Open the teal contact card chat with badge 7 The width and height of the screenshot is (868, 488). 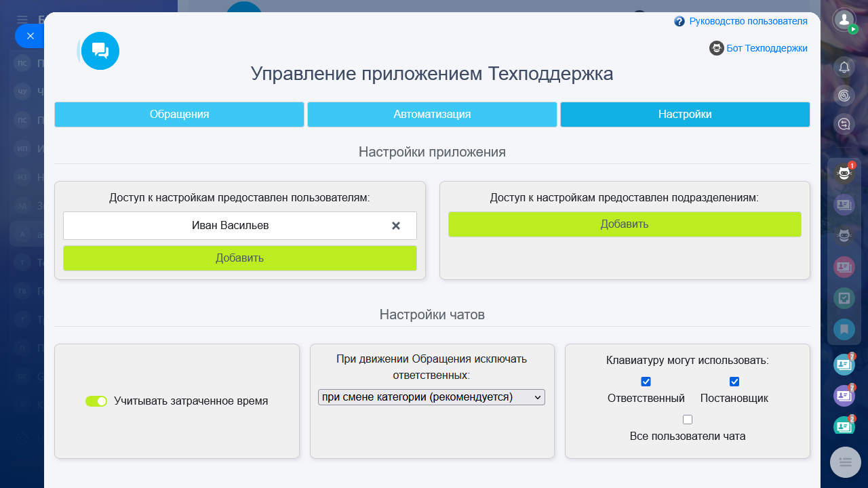pos(844,365)
